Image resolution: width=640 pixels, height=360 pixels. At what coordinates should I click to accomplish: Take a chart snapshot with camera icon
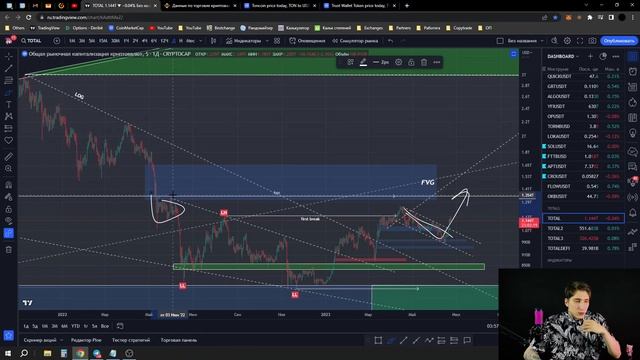pos(592,41)
